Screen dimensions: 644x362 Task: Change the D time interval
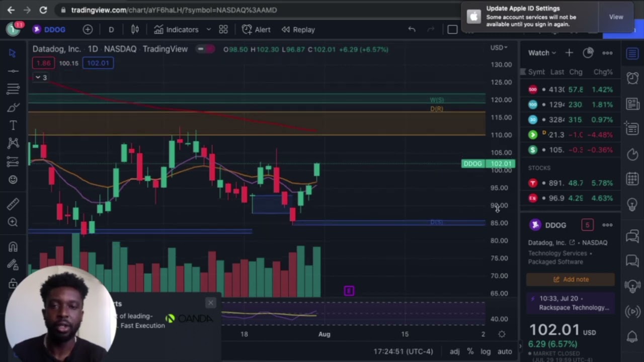[111, 30]
